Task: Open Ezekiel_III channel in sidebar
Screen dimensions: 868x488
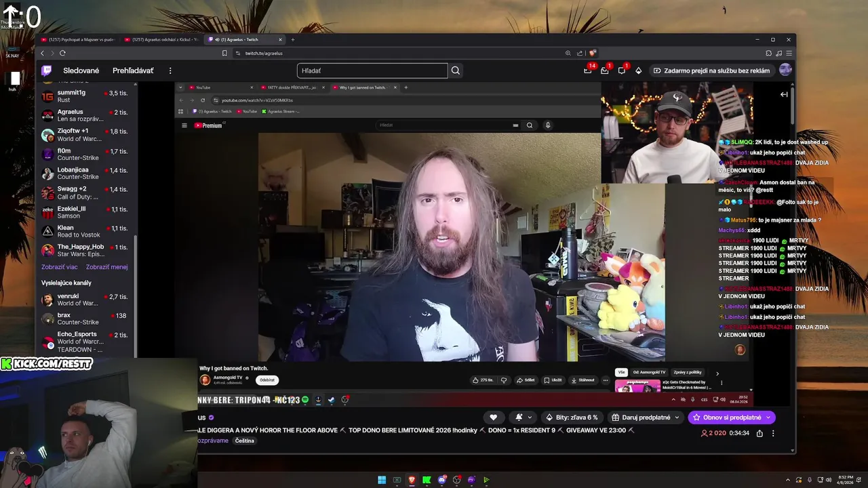Action: pos(87,212)
